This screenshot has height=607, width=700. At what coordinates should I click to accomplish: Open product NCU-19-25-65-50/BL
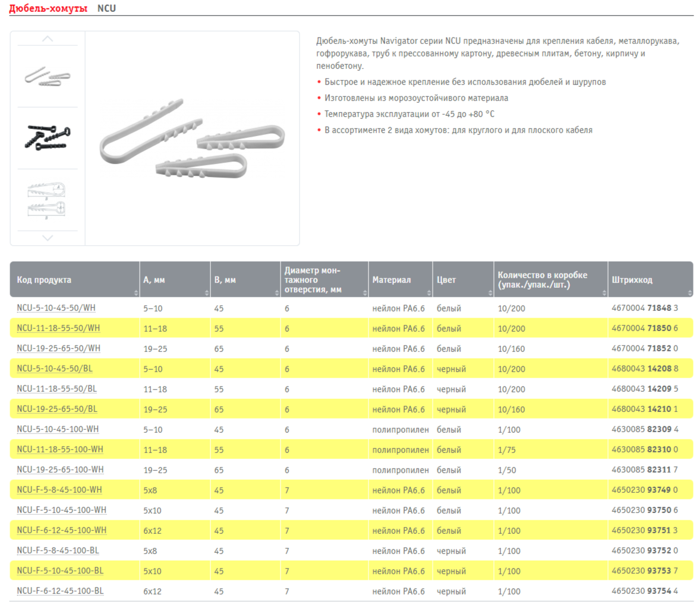pos(57,409)
